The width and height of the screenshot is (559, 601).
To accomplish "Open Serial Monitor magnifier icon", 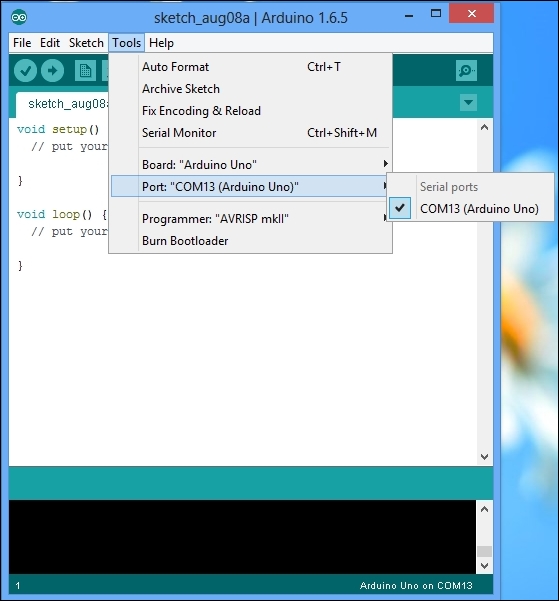I will (466, 71).
